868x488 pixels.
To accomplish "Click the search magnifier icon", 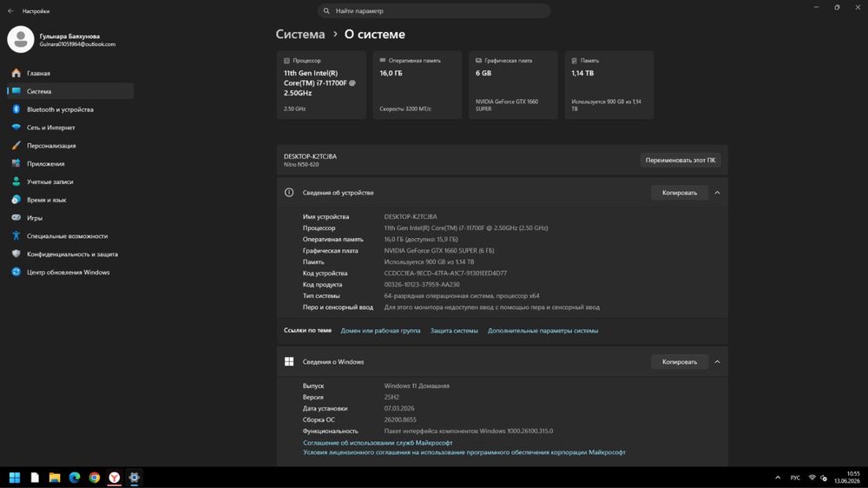I will pyautogui.click(x=326, y=10).
